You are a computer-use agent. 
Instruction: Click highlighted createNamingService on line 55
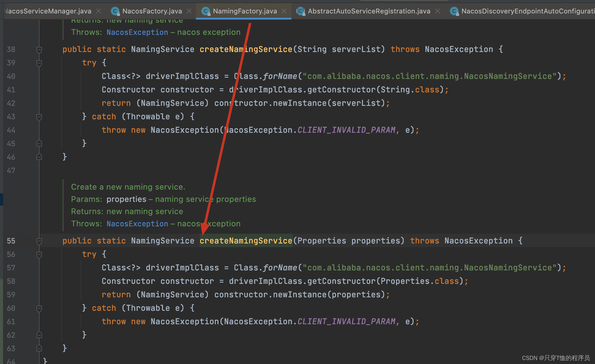coord(246,241)
